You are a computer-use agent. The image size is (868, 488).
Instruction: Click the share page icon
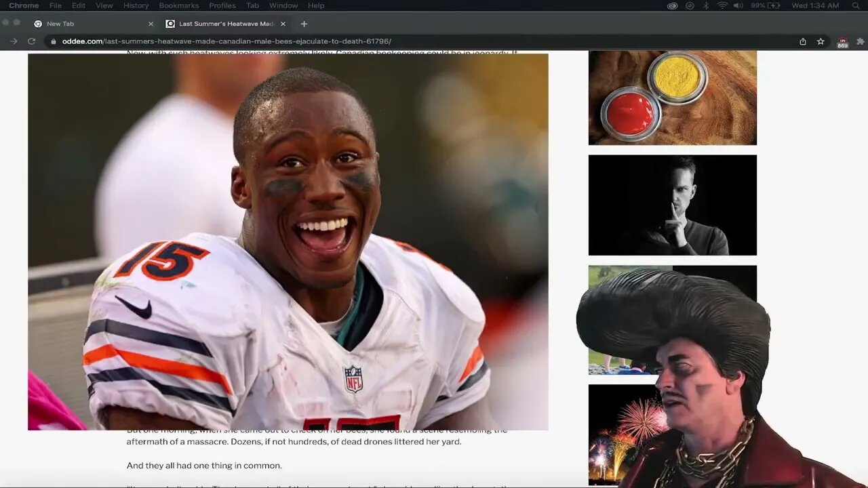[803, 41]
